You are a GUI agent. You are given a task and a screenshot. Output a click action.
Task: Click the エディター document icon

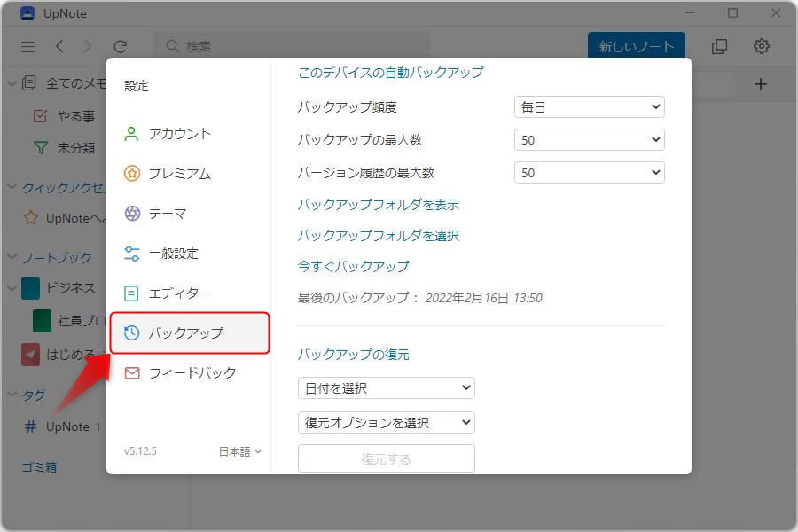pyautogui.click(x=131, y=293)
